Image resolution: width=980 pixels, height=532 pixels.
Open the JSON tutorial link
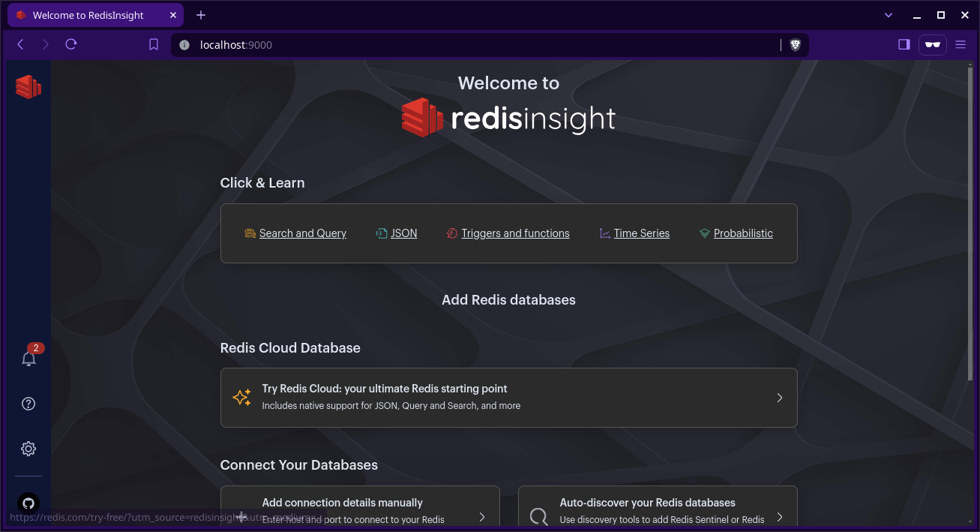403,233
